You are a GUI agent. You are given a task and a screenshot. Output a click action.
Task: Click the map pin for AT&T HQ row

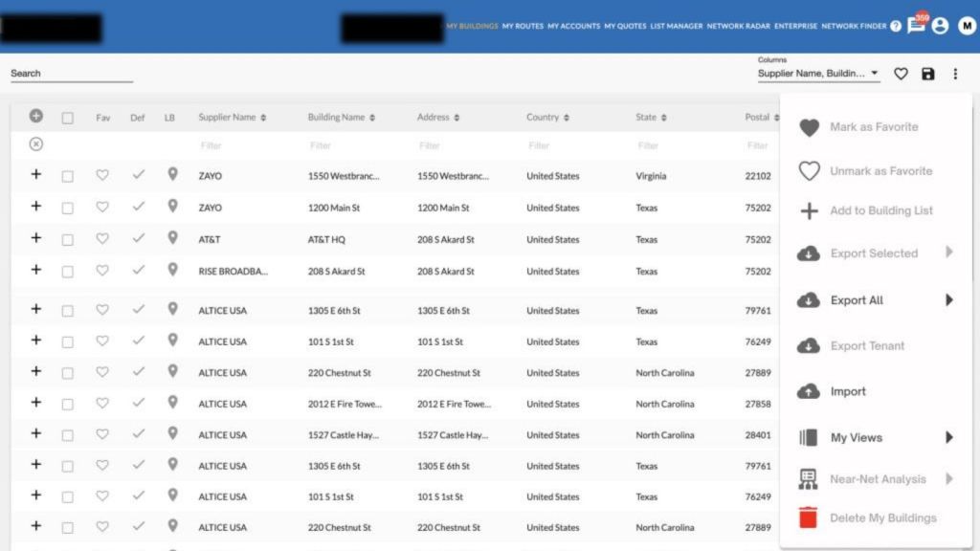point(172,239)
